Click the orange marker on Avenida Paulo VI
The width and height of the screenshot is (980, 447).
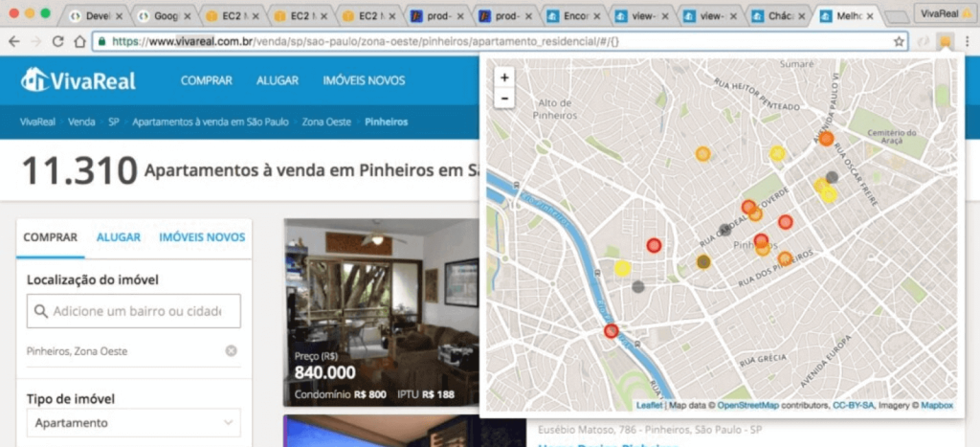826,138
